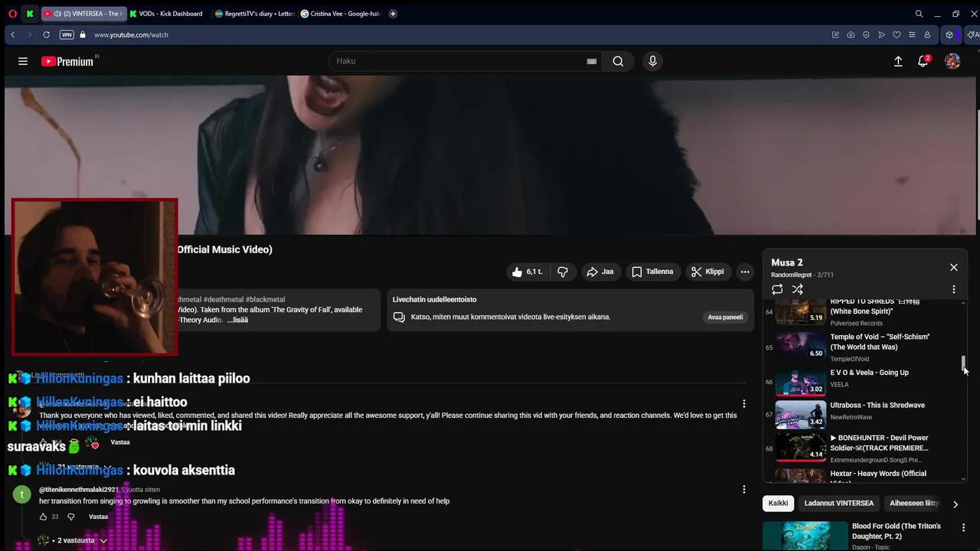Open options menu for pinned comment
980x551 pixels.
(x=743, y=404)
